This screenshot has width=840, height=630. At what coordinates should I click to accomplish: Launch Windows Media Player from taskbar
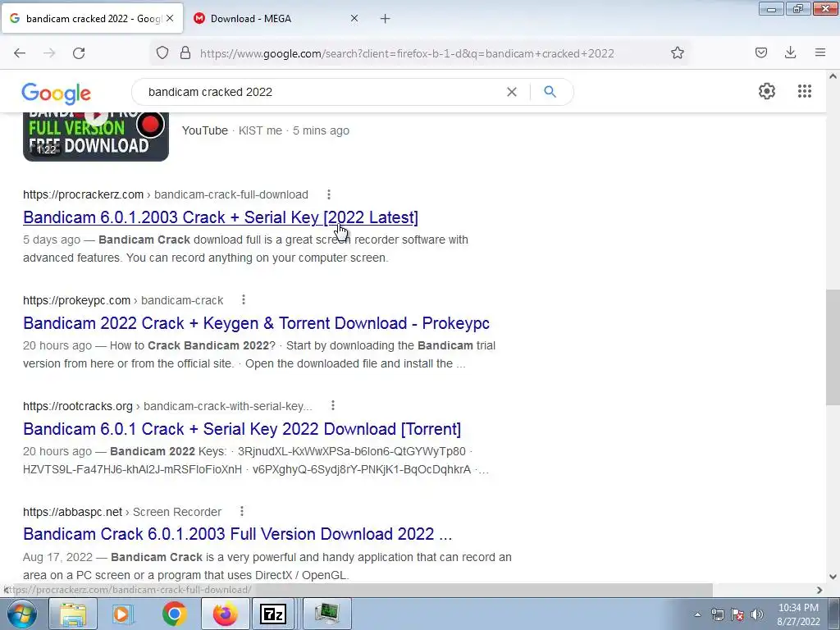(123, 614)
